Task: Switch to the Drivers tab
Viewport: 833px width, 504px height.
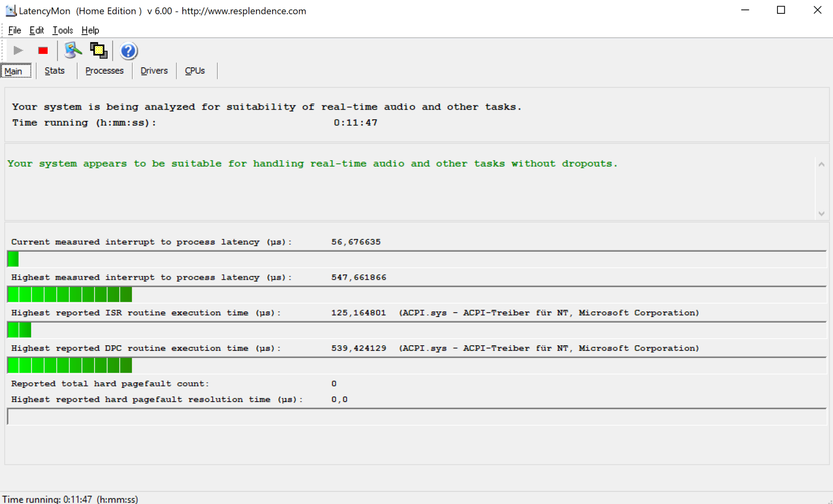Action: tap(154, 71)
